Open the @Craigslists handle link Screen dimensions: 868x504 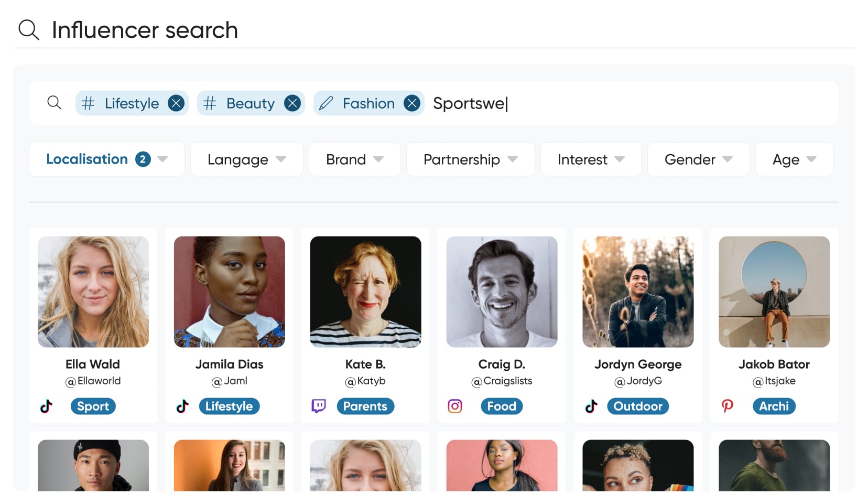[502, 381]
